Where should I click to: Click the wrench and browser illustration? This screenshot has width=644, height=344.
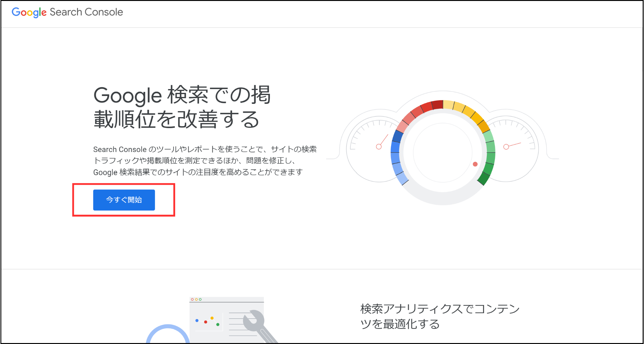point(212,320)
